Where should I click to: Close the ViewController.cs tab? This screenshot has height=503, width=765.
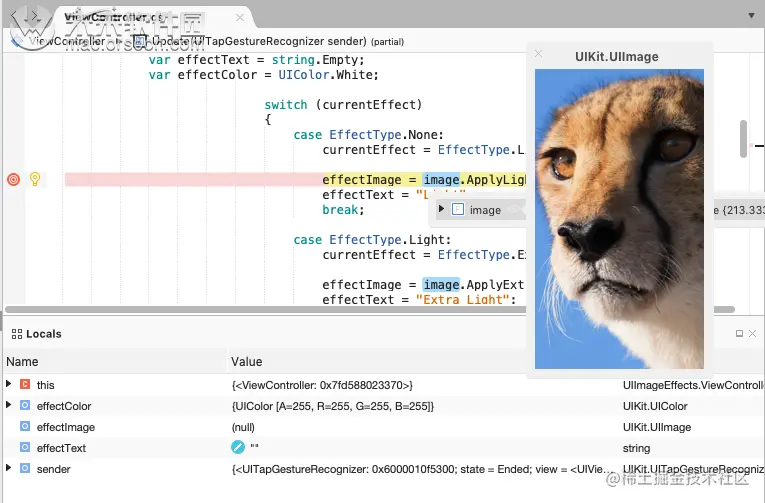pyautogui.click(x=240, y=18)
